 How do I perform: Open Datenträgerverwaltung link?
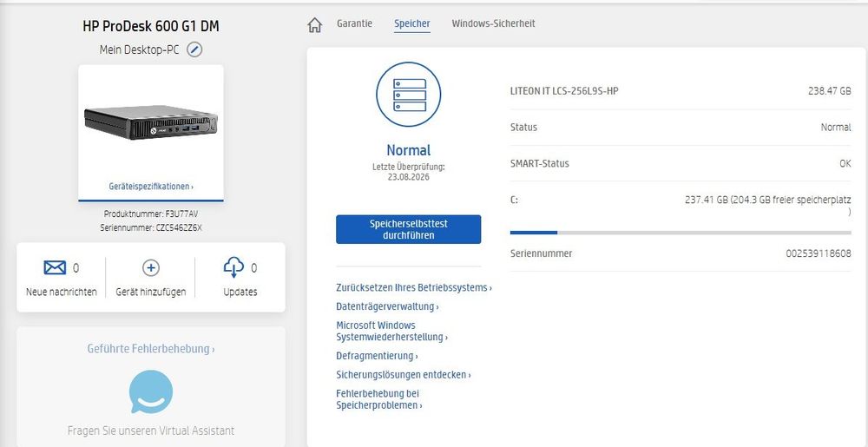pos(387,306)
